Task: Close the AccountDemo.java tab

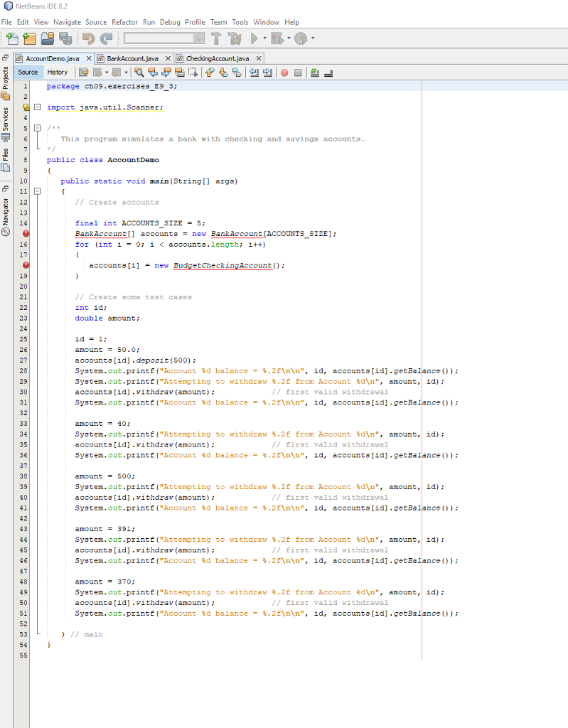Action: (x=89, y=58)
